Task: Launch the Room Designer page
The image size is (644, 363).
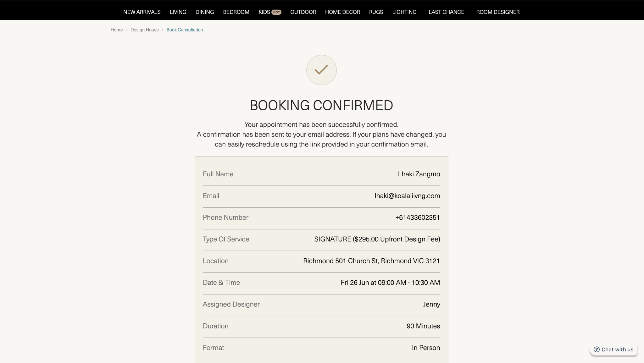Action: [498, 12]
